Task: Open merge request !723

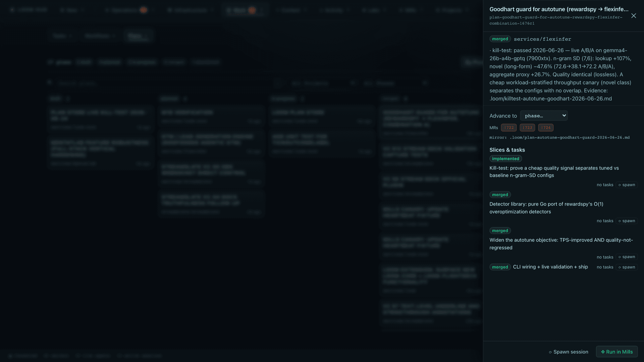Action: [x=527, y=128]
